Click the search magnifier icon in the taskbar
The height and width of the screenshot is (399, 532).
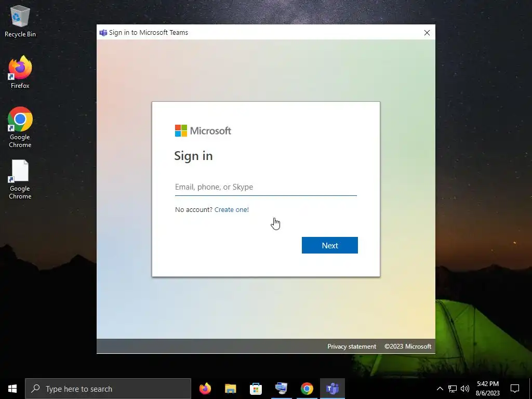click(35, 389)
